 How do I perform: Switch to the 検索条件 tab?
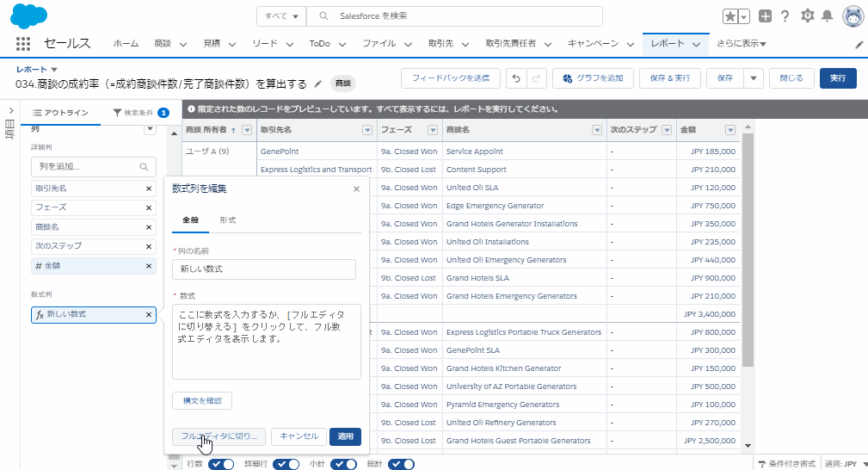pyautogui.click(x=140, y=113)
